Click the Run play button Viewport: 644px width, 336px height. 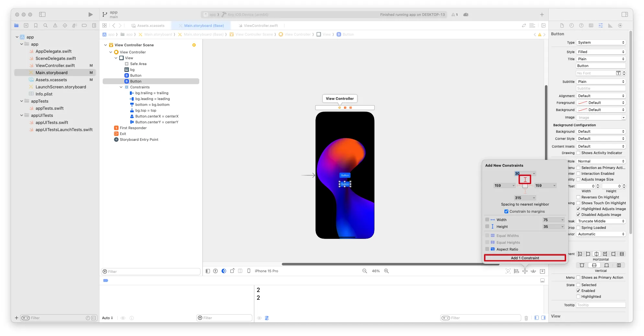coord(90,15)
